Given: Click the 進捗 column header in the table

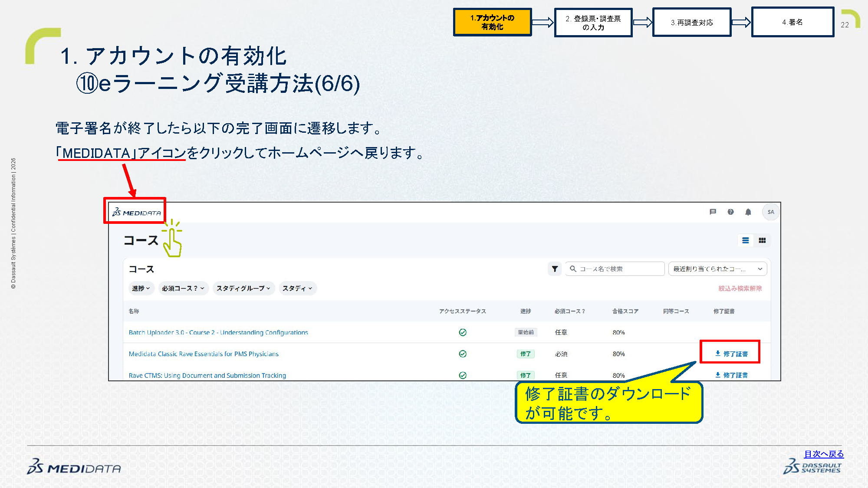Looking at the screenshot, I should click(526, 311).
